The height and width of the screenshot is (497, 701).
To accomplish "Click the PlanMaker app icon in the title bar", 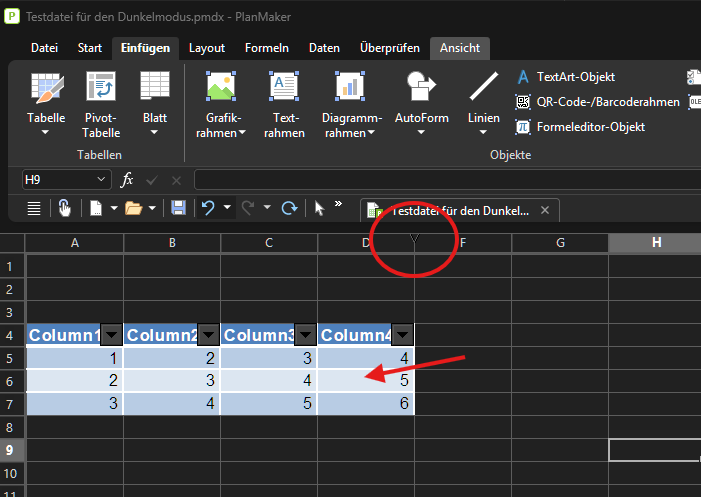I will coord(12,17).
